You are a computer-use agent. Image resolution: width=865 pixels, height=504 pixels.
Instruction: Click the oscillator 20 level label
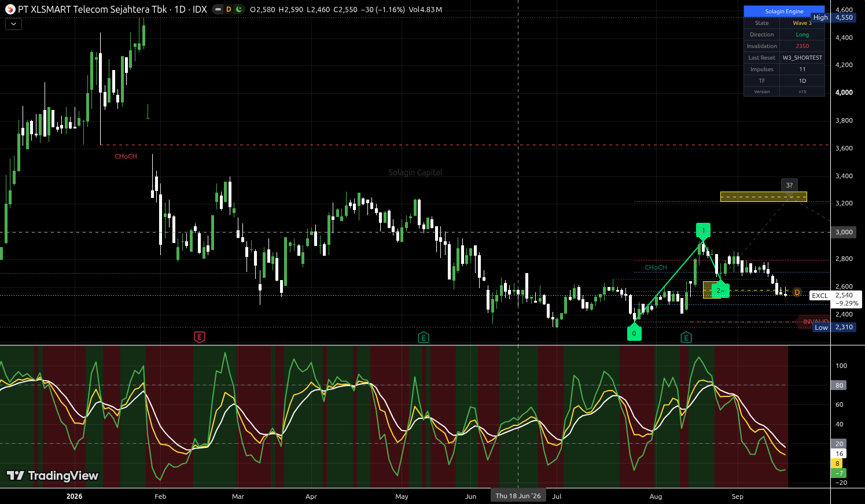click(839, 444)
